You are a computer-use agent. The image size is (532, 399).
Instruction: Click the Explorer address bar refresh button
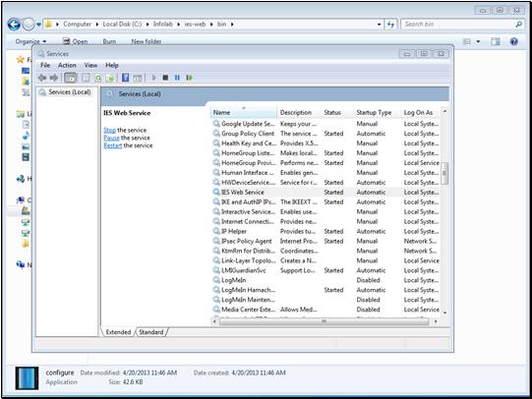point(390,24)
